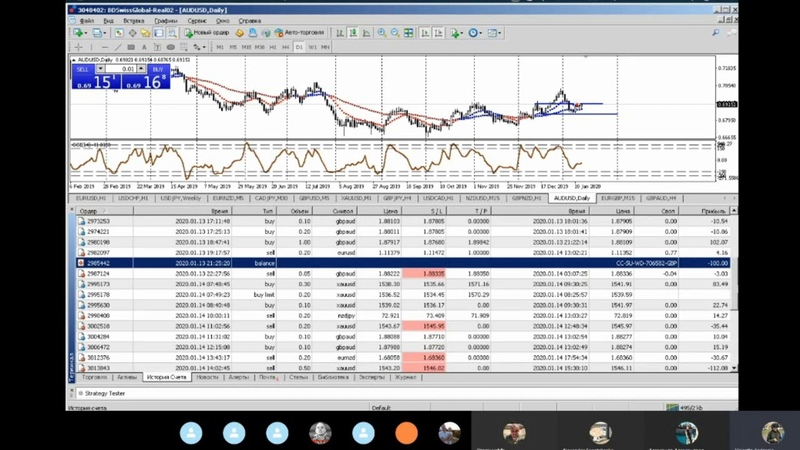Open the Новости terminal tab
This screenshot has height=450, width=800.
tap(207, 377)
